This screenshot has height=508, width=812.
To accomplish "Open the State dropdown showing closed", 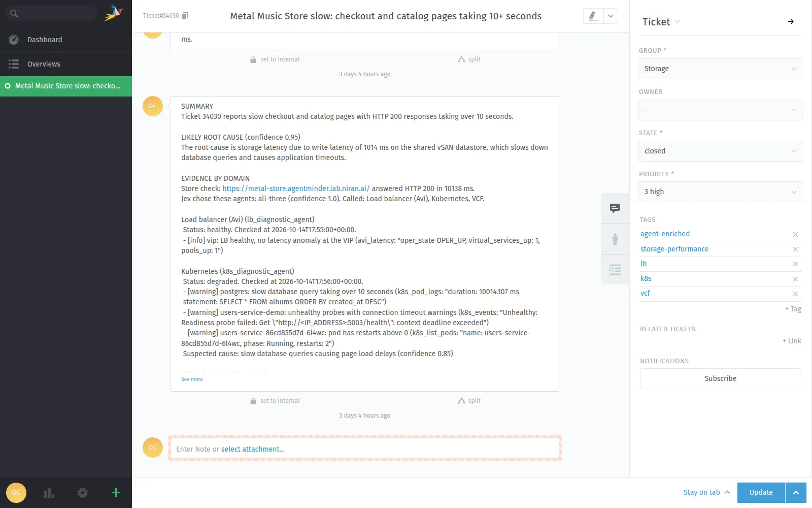I will 720,151.
